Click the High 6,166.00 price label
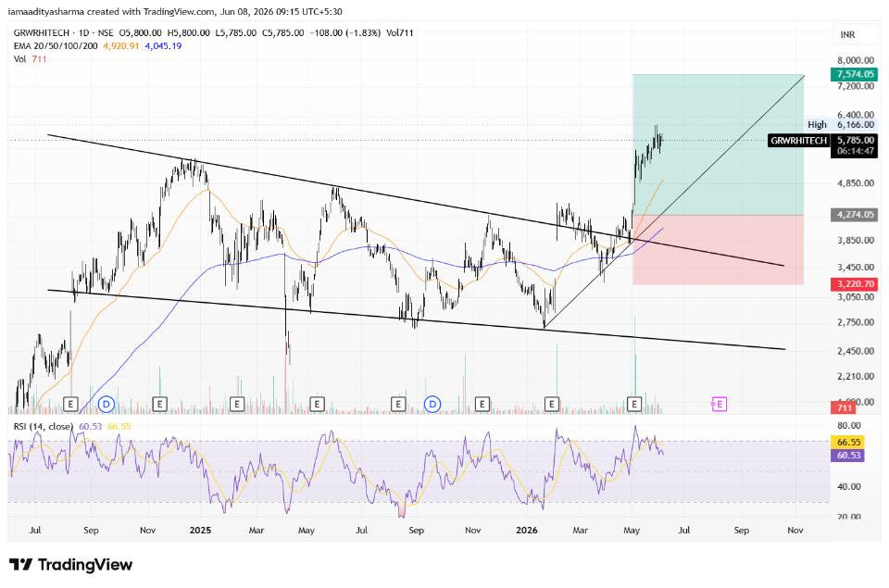This screenshot has width=889, height=588. click(x=842, y=124)
